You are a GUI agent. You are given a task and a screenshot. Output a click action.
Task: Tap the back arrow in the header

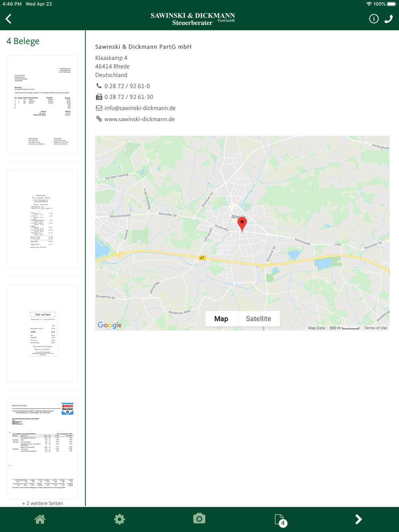[x=8, y=19]
